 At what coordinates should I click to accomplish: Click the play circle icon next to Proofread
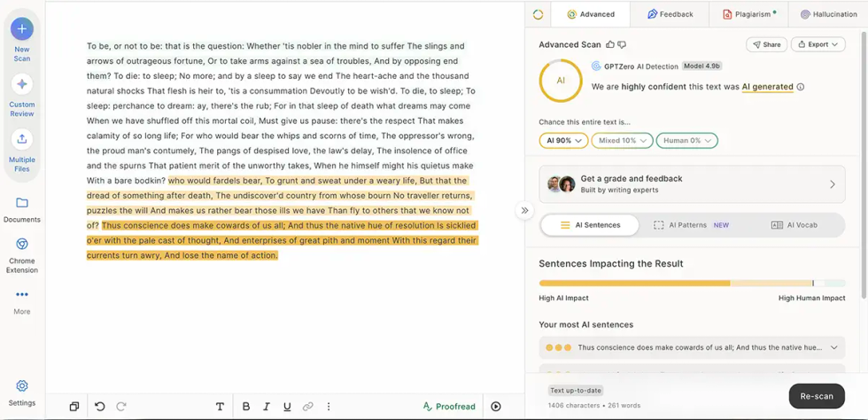[x=496, y=407]
